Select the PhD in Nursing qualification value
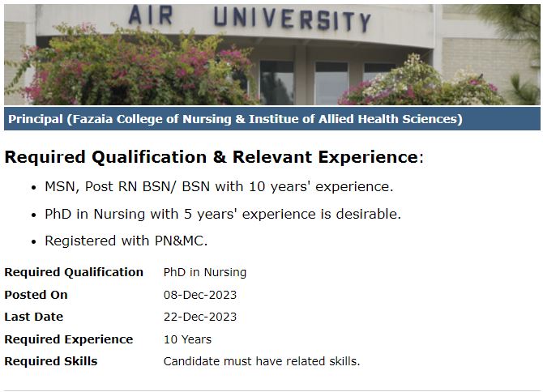 click(205, 272)
